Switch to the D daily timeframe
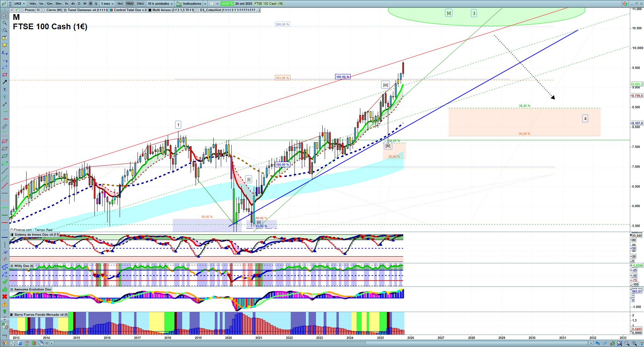This screenshot has width=644, height=347. [79, 4]
